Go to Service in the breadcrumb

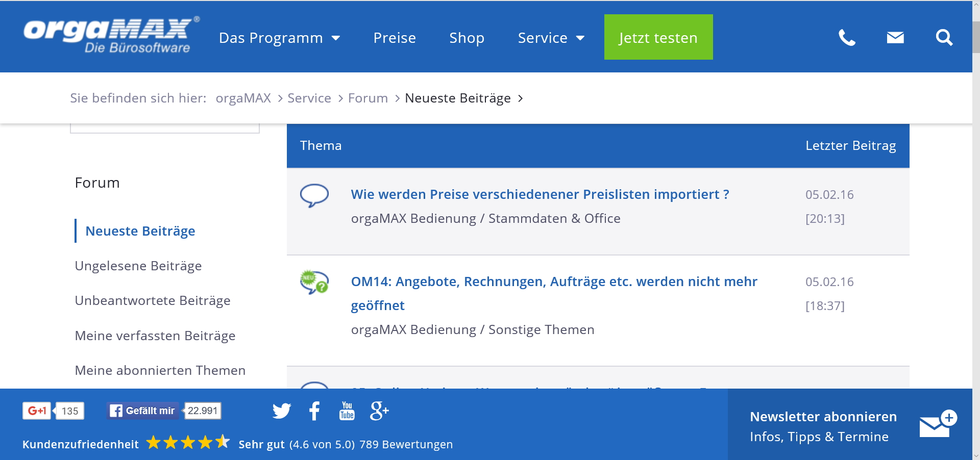click(x=309, y=98)
